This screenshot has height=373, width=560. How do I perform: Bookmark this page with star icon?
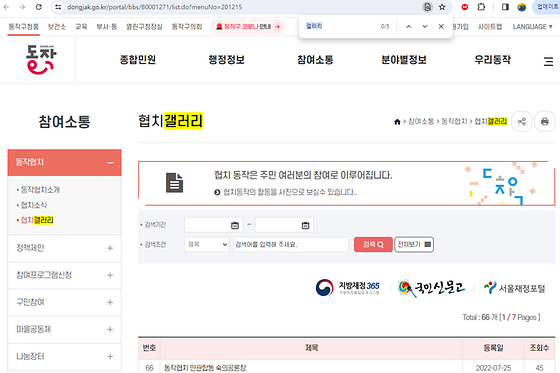(x=442, y=7)
